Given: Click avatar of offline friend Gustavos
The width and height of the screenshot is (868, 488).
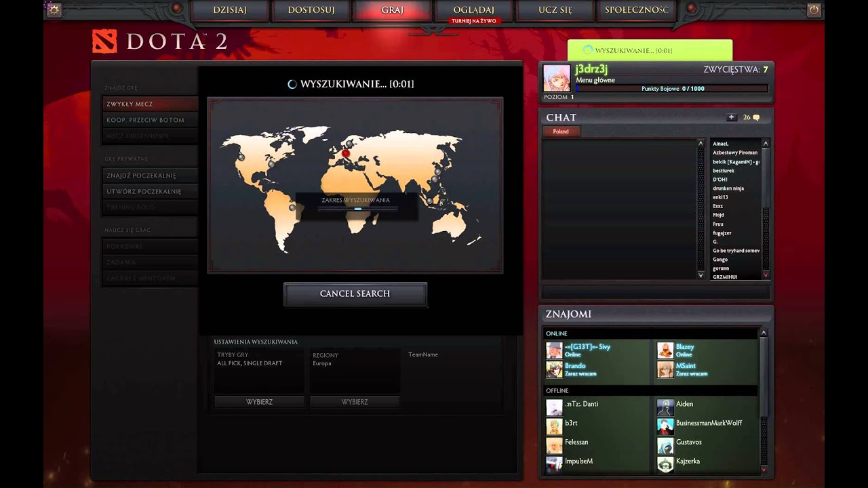Looking at the screenshot, I should point(665,445).
